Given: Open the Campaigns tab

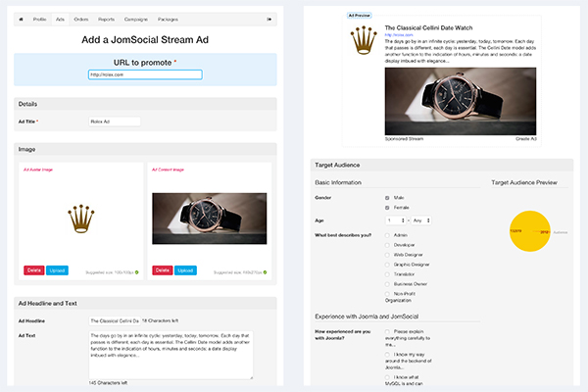Looking at the screenshot, I should (x=136, y=20).
